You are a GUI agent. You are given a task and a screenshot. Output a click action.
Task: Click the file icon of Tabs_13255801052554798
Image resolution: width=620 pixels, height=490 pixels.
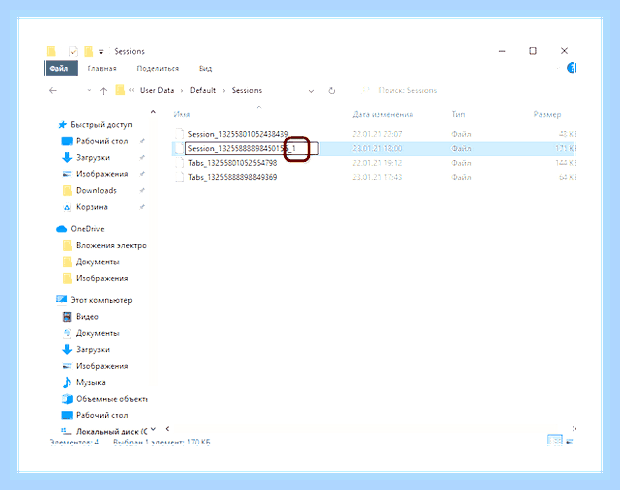click(x=180, y=163)
